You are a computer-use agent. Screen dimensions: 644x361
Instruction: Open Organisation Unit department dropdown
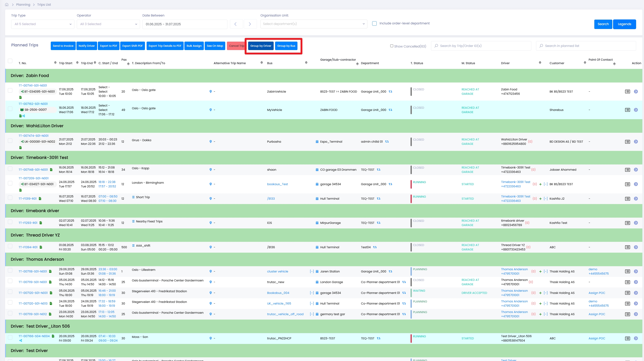pos(314,24)
